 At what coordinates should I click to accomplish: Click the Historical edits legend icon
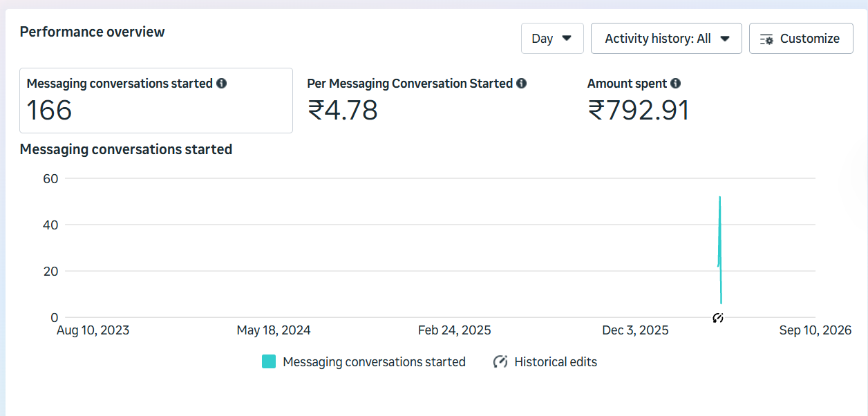pyautogui.click(x=500, y=361)
